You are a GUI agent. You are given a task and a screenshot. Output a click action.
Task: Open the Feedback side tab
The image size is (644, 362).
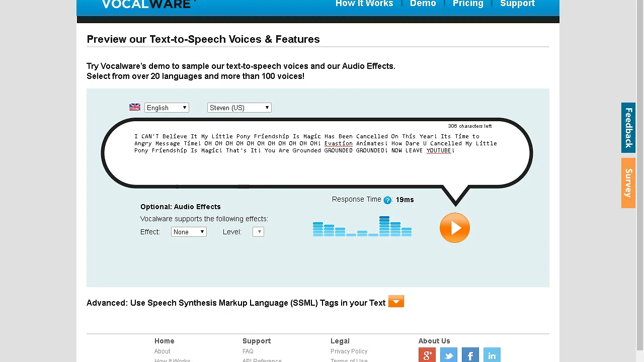click(x=628, y=128)
